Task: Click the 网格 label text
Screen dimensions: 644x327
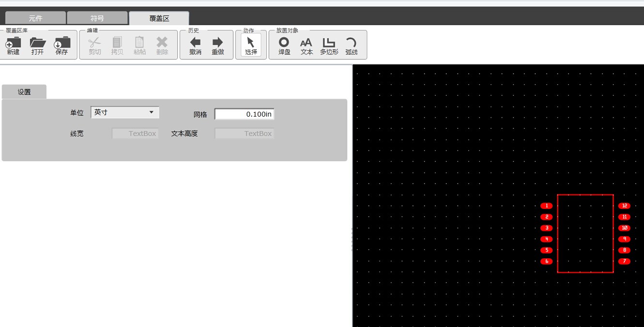Action: (200, 115)
